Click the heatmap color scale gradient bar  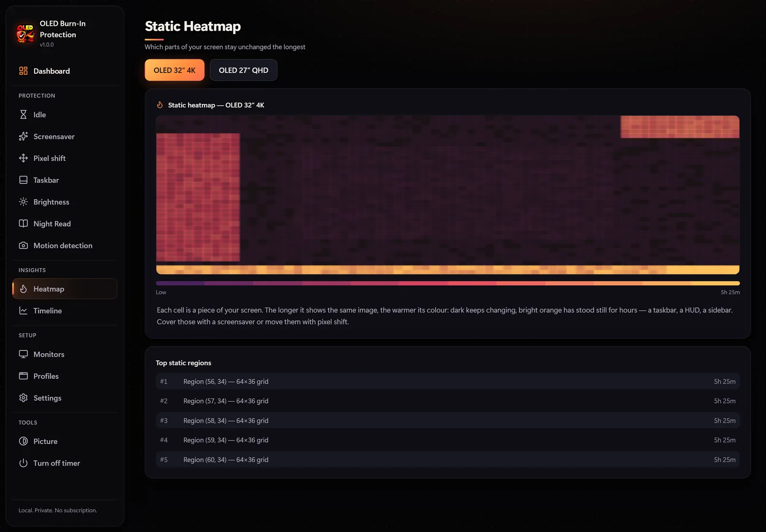[448, 283]
